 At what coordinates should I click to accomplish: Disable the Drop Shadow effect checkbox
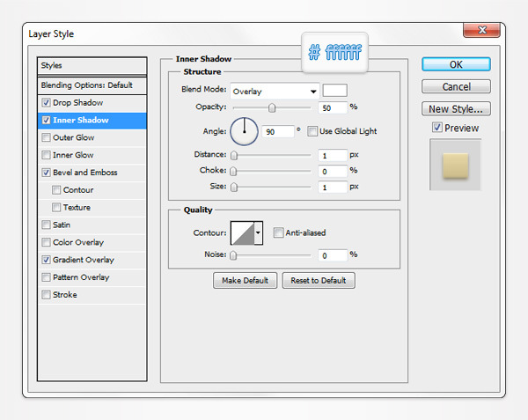(46, 103)
